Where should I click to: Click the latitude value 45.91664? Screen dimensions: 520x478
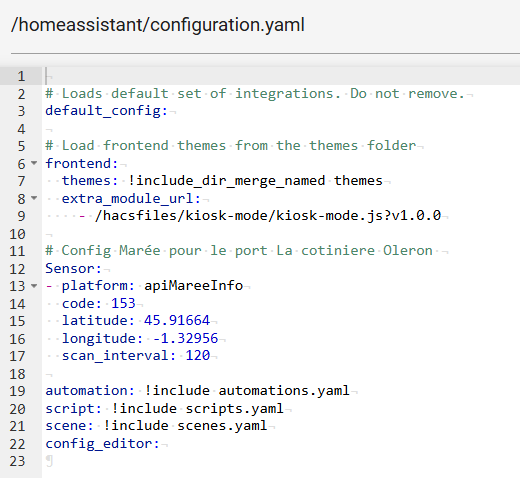click(177, 320)
